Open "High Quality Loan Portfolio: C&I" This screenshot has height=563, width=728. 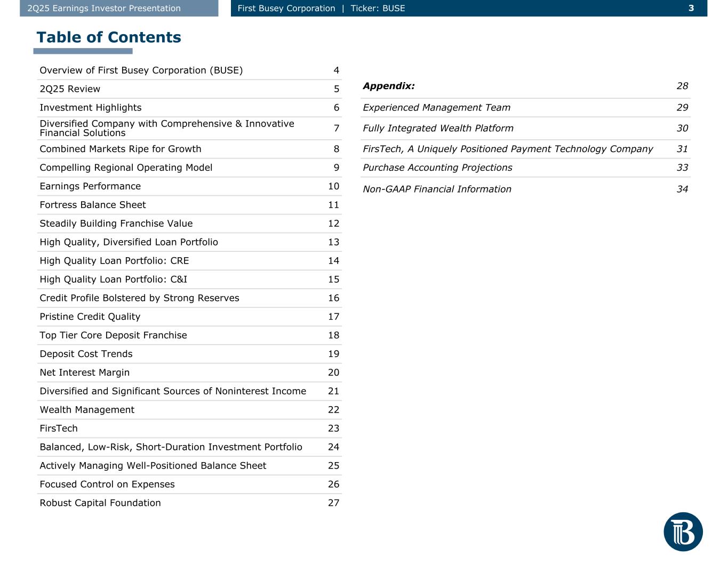(x=114, y=280)
